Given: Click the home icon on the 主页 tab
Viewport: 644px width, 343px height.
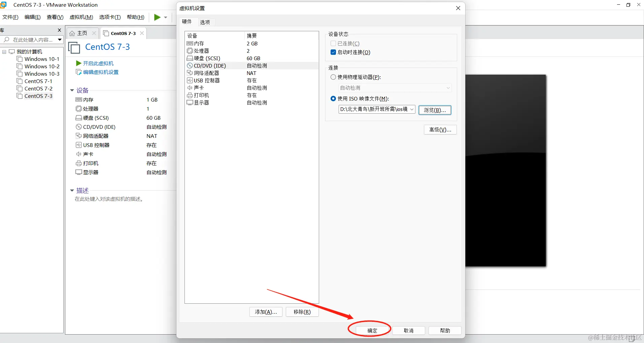Looking at the screenshot, I should [x=72, y=33].
